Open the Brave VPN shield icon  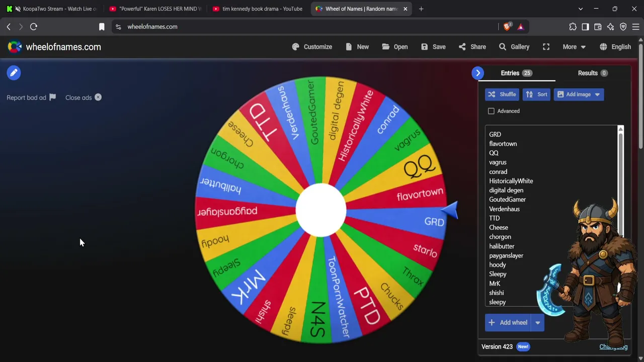pyautogui.click(x=623, y=27)
